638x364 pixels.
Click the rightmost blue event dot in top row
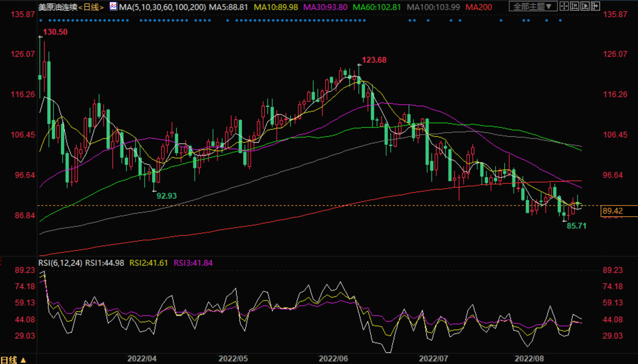point(560,20)
